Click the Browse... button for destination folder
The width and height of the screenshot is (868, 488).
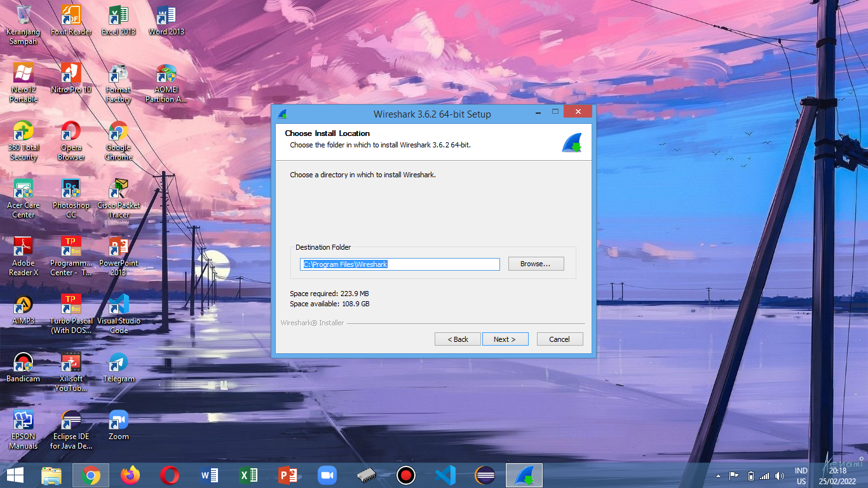pos(536,264)
